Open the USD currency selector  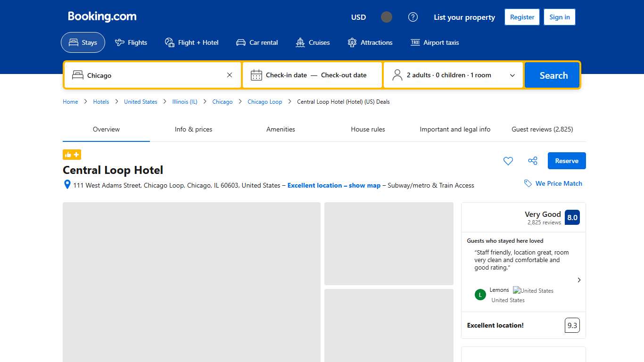[358, 17]
